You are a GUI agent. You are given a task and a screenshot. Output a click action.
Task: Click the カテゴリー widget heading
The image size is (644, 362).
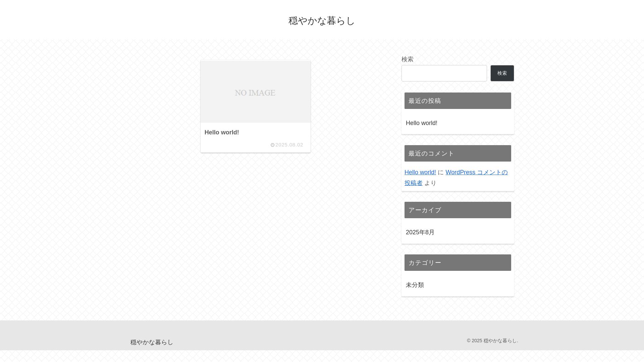click(458, 262)
